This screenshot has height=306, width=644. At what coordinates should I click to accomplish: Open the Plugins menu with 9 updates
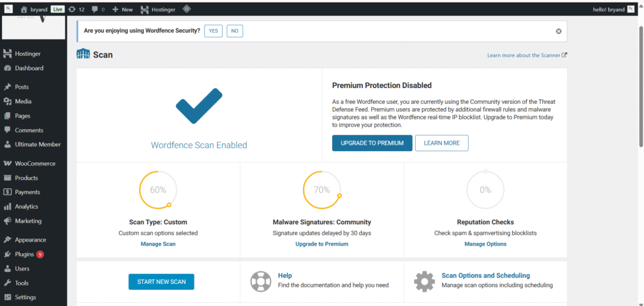(24, 254)
